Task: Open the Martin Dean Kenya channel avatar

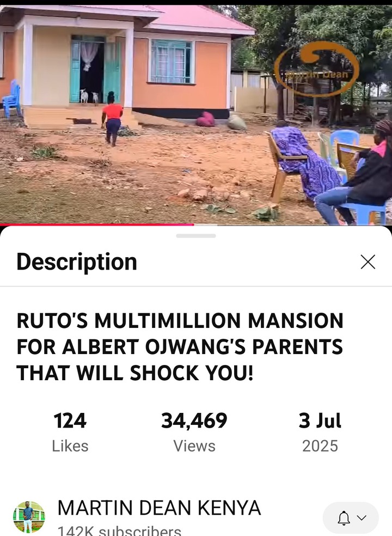Action: tap(29, 517)
